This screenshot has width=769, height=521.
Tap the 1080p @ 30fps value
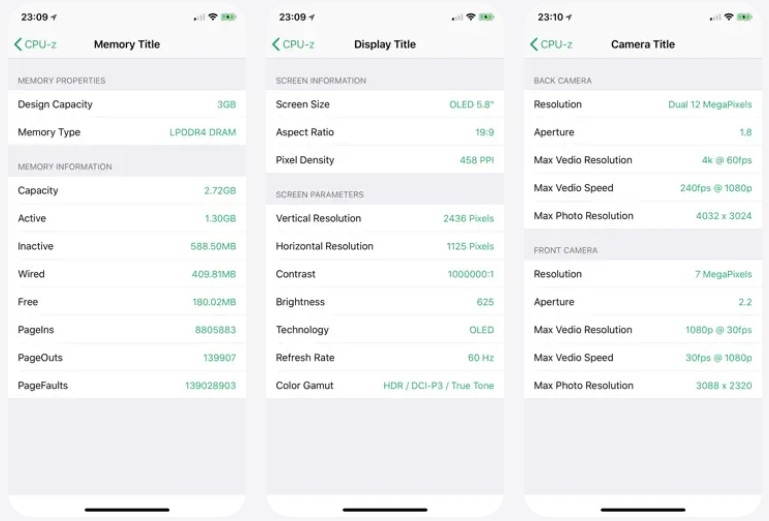pos(718,330)
